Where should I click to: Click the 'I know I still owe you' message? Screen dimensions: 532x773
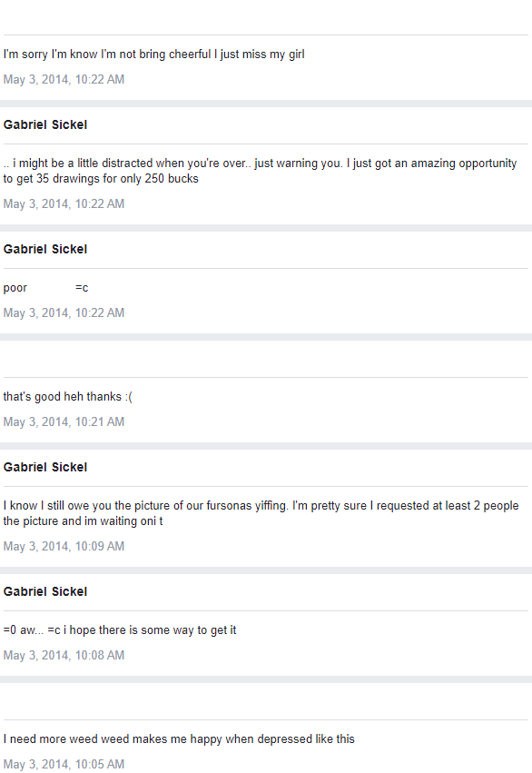(x=261, y=513)
